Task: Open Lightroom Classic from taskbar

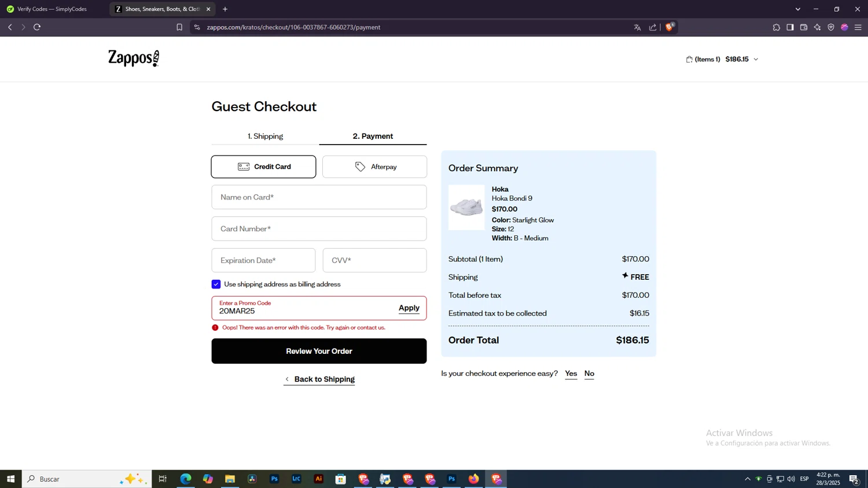Action: [296, 479]
